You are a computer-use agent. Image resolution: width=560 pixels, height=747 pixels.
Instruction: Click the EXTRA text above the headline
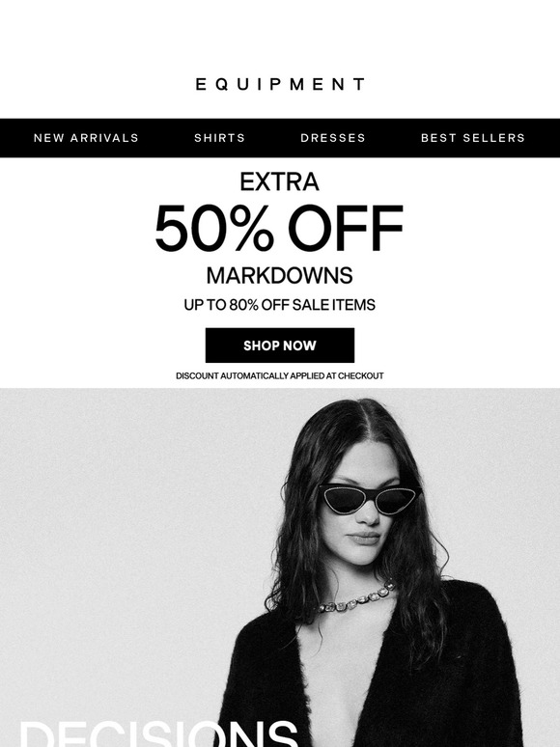[279, 182]
